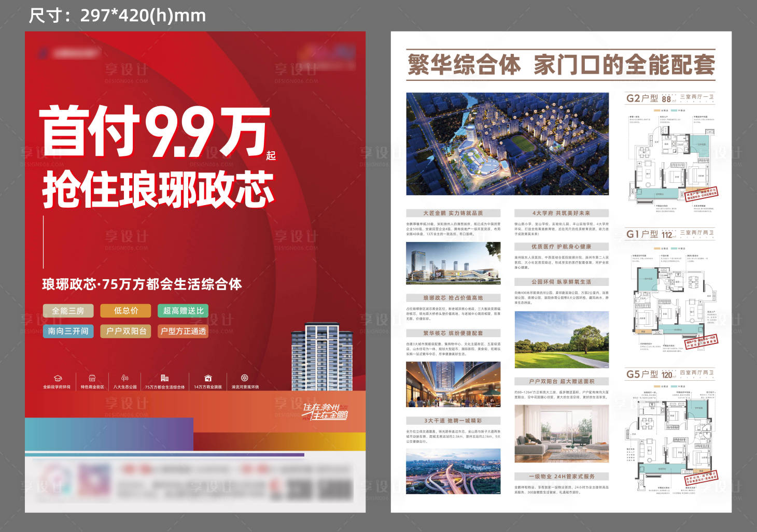The image size is (757, 532).
Task: Click the 繁华综合体 家门口的全能配套 title
Action: (x=561, y=65)
